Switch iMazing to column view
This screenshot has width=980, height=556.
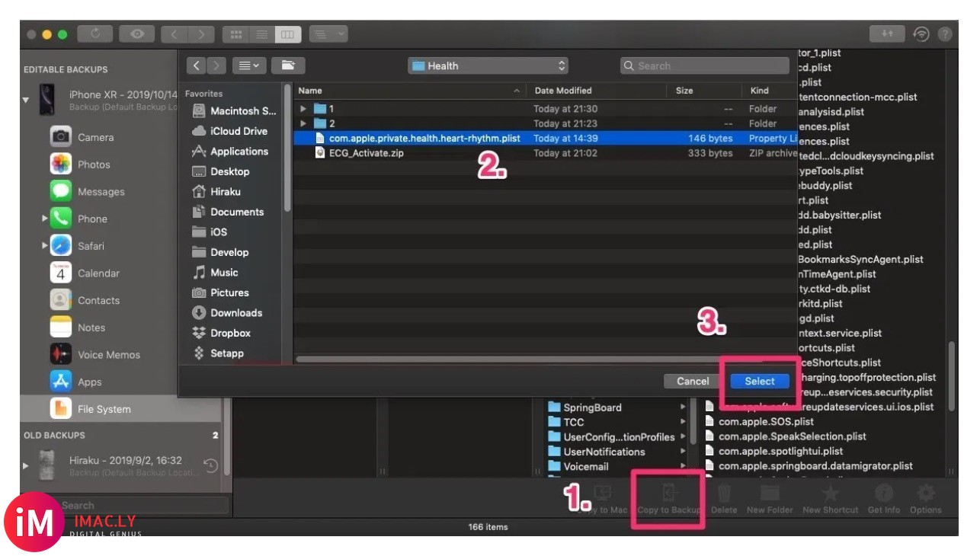pyautogui.click(x=287, y=34)
